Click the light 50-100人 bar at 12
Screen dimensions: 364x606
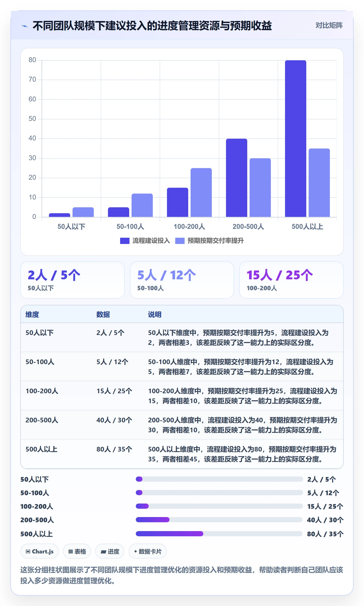[142, 205]
